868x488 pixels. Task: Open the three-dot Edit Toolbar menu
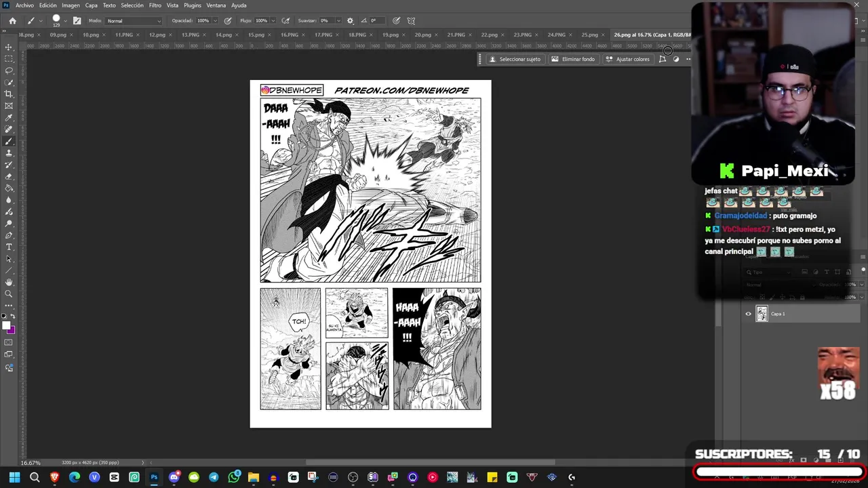(9, 306)
